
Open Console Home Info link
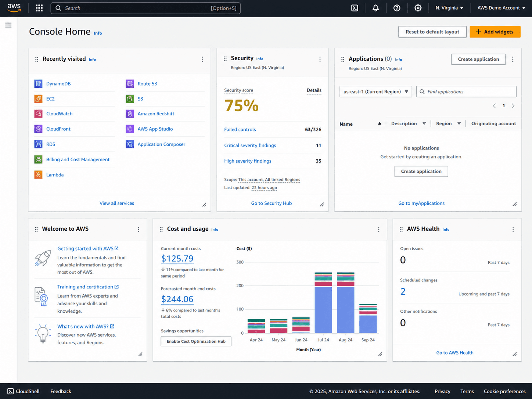[98, 33]
